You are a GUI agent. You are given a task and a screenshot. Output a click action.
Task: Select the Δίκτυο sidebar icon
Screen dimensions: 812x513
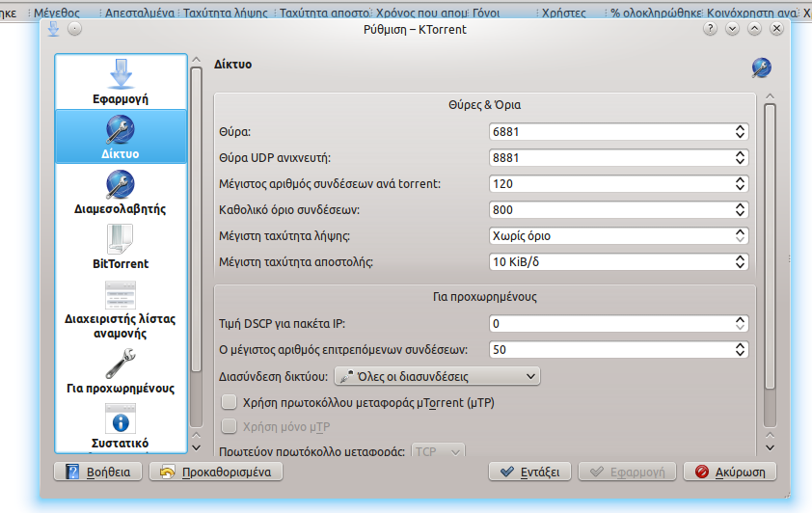coord(121,129)
